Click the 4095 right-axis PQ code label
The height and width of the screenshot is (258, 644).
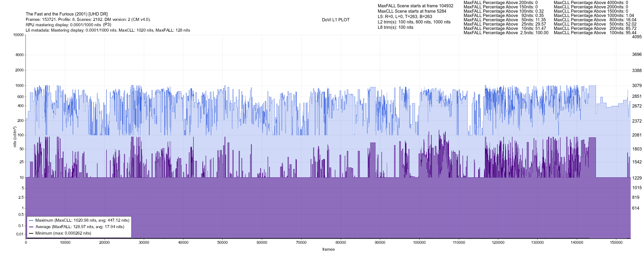click(637, 37)
